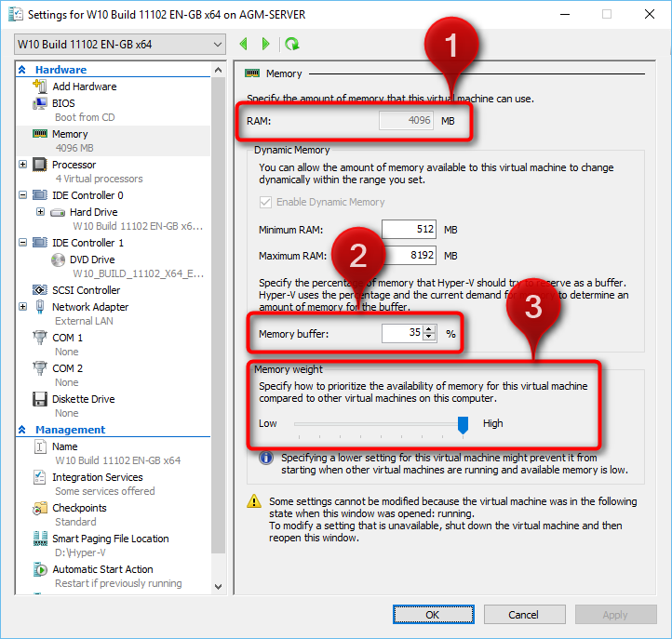672x639 pixels.
Task: Click the green refresh icon
Action: pos(292,44)
